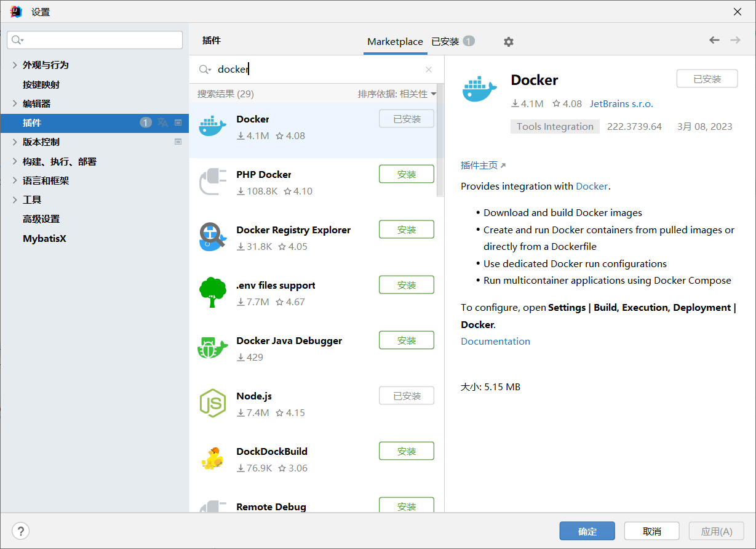The image size is (756, 549).
Task: Click the PHP Docker plugin icon
Action: [x=212, y=182]
